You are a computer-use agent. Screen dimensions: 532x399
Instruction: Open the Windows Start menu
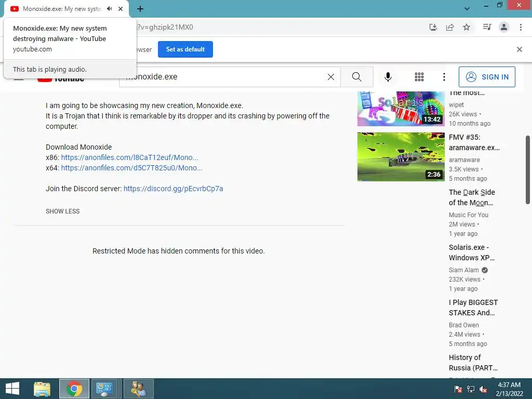coord(12,389)
